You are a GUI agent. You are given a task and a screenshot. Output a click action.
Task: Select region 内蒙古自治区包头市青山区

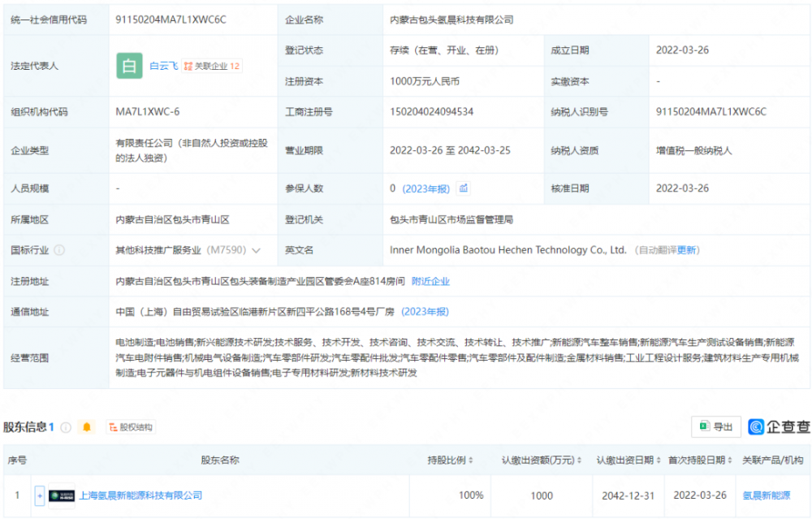(x=172, y=219)
